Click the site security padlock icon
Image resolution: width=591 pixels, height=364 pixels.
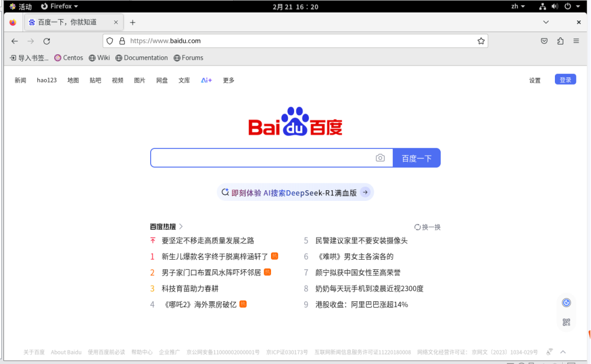click(x=122, y=41)
